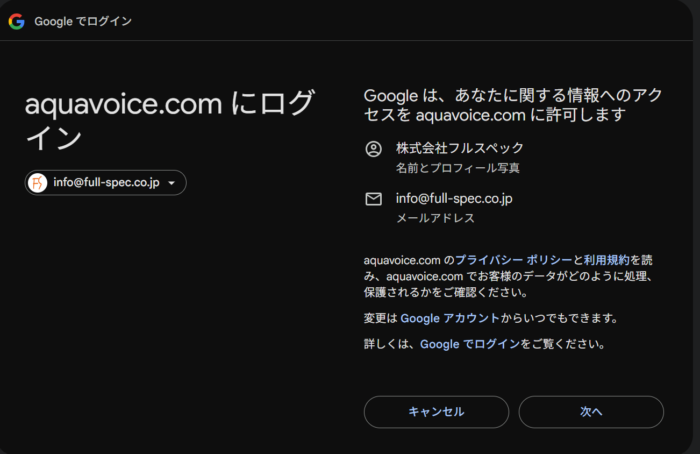
Task: Click the 株式会社フルスペック name text
Action: (x=460, y=148)
